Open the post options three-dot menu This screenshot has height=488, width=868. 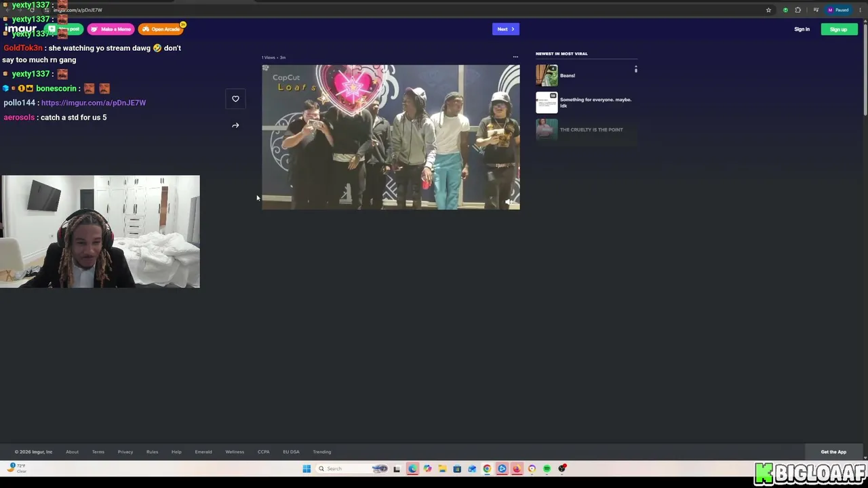515,57
